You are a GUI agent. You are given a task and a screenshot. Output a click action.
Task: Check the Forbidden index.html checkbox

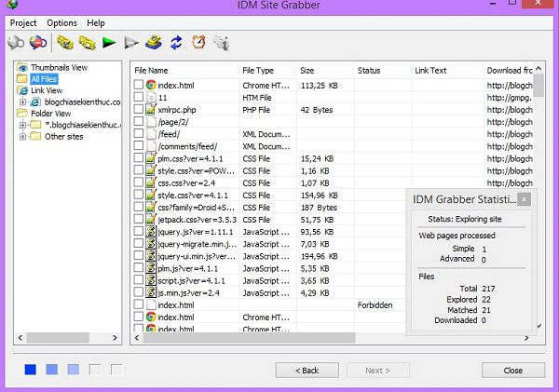(139, 304)
